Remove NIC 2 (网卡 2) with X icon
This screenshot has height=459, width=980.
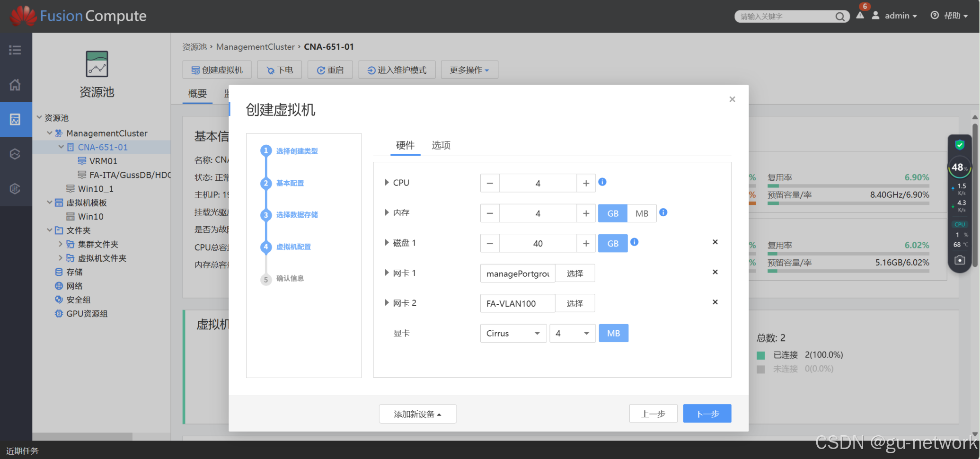[x=715, y=302]
